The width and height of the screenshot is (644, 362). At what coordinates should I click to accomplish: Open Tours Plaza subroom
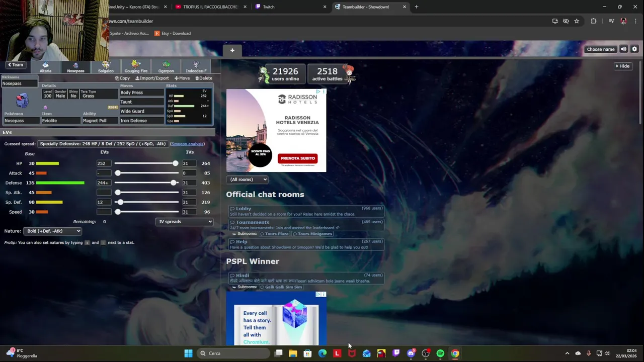pyautogui.click(x=274, y=234)
